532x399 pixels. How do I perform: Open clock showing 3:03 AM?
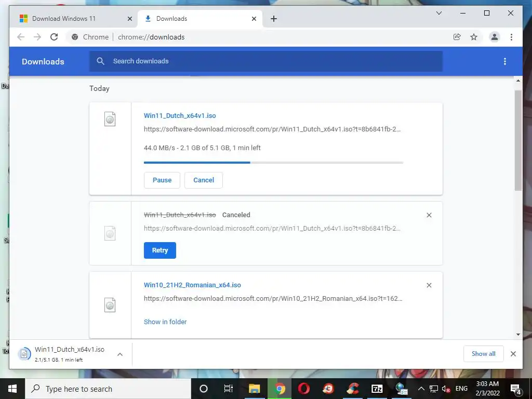(487, 389)
